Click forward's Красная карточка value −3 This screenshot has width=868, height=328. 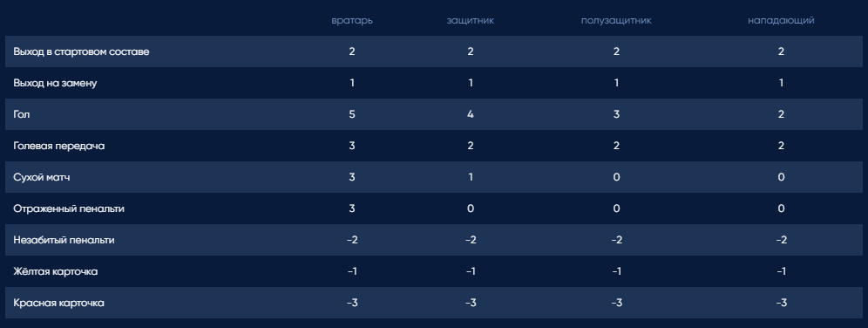[781, 303]
